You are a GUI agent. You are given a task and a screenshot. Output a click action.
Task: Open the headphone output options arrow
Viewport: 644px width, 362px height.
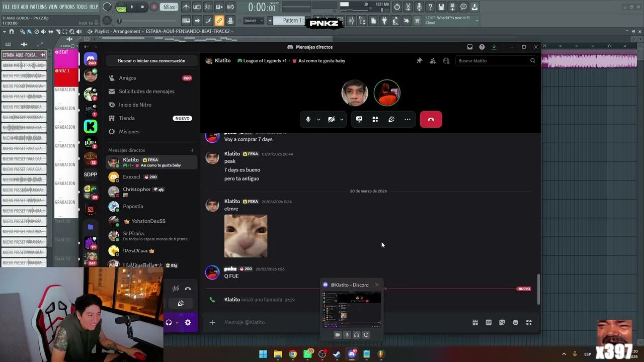[x=177, y=322]
